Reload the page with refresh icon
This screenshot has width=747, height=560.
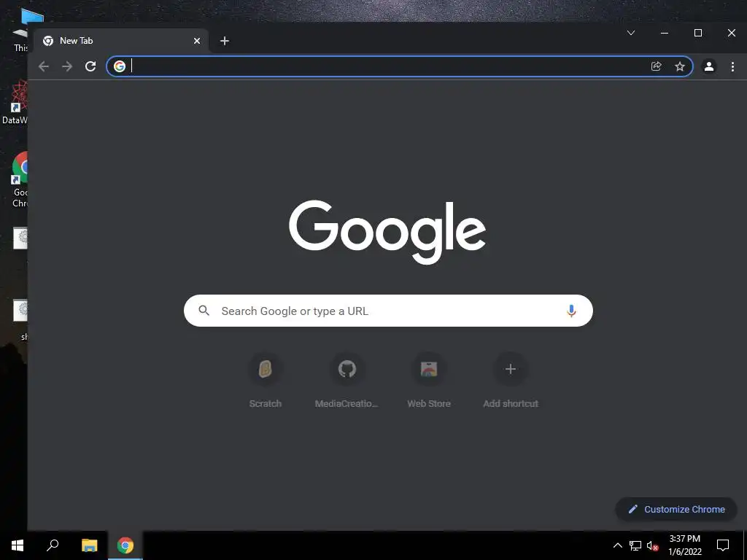click(x=90, y=66)
